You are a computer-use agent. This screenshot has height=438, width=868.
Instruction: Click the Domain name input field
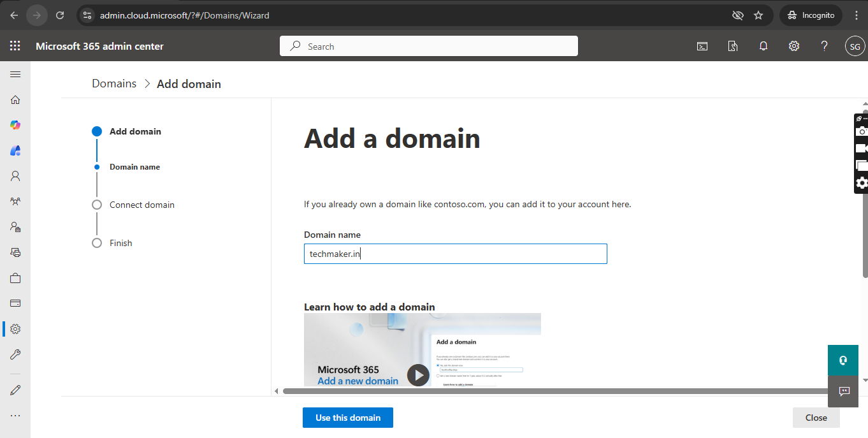[455, 254]
